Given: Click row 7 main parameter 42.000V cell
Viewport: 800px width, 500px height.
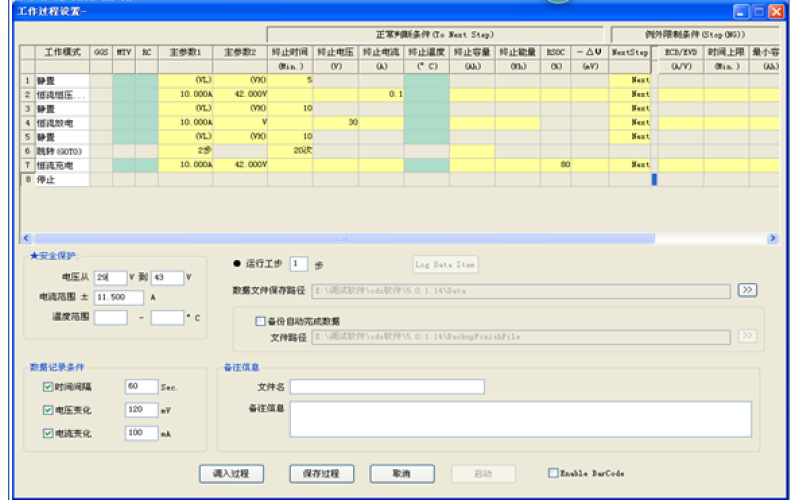Looking at the screenshot, I should (240, 165).
